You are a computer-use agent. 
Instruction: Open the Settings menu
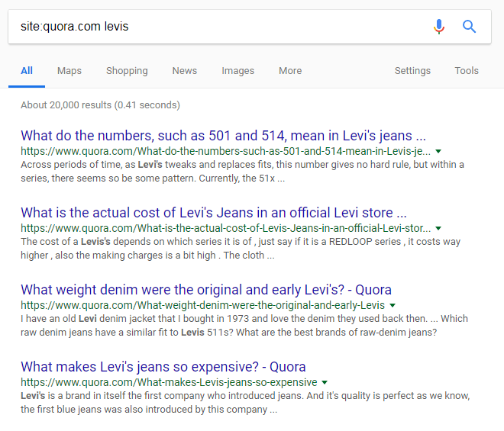pos(412,71)
